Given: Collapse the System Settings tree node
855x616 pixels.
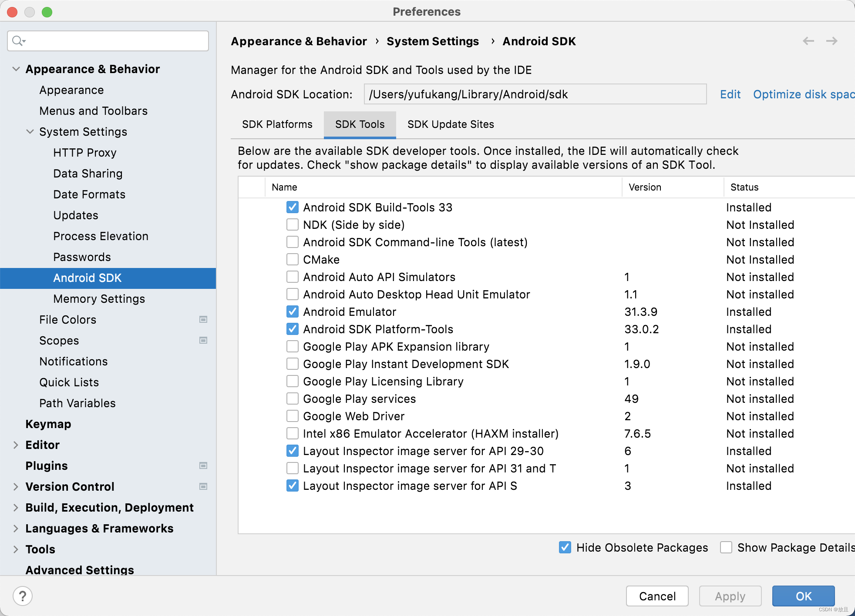Looking at the screenshot, I should tap(30, 131).
